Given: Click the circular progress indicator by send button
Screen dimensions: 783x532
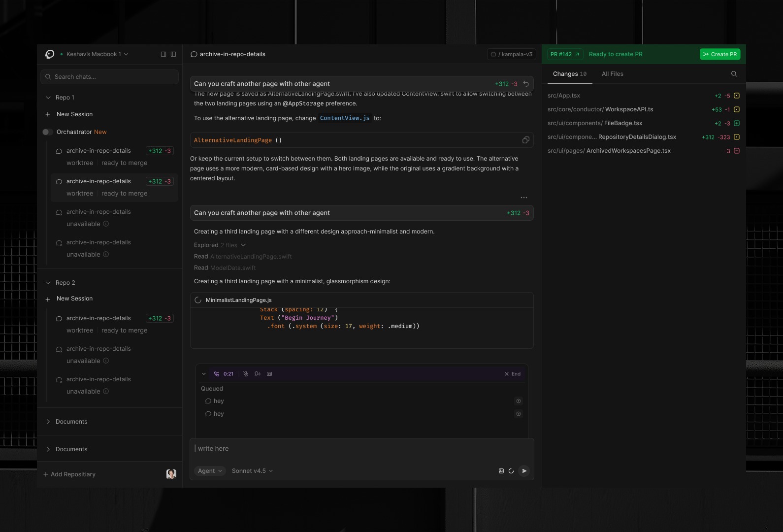Looking at the screenshot, I should (511, 471).
